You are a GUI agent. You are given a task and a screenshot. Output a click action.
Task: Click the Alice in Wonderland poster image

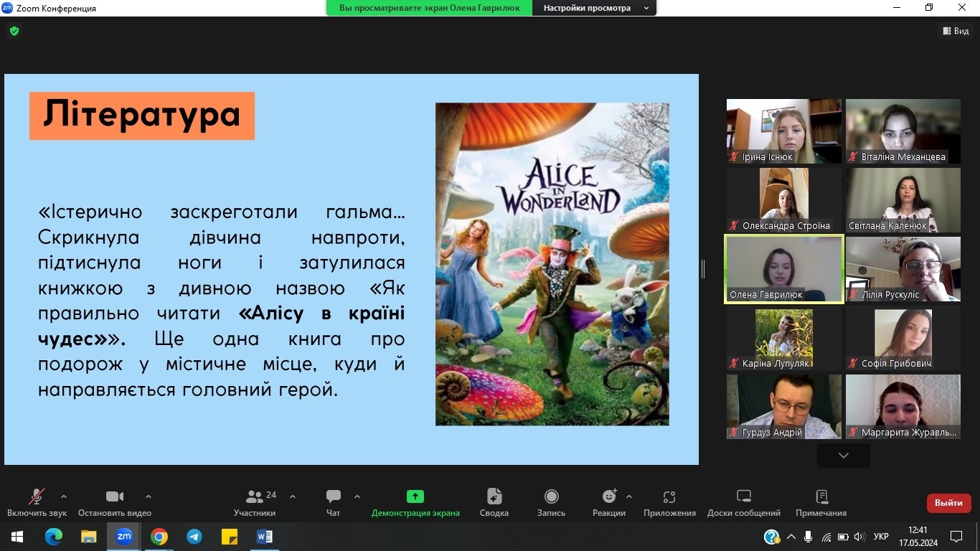(552, 264)
